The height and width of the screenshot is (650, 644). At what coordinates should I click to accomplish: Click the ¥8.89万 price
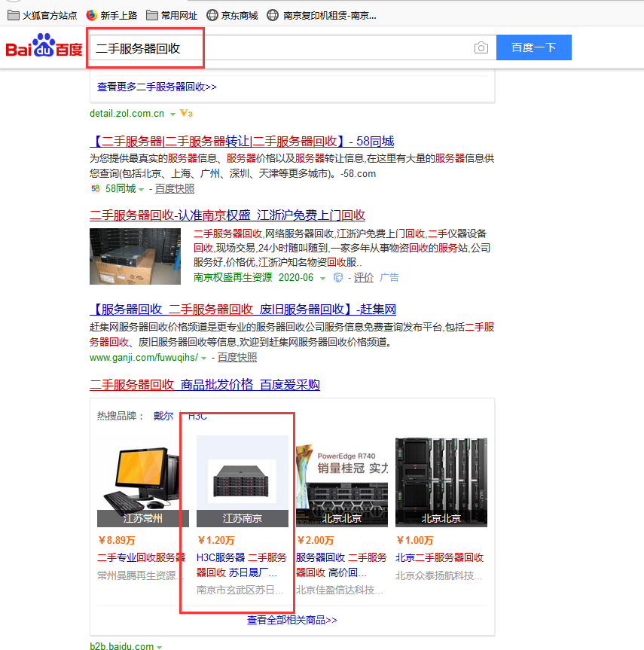[x=117, y=540]
